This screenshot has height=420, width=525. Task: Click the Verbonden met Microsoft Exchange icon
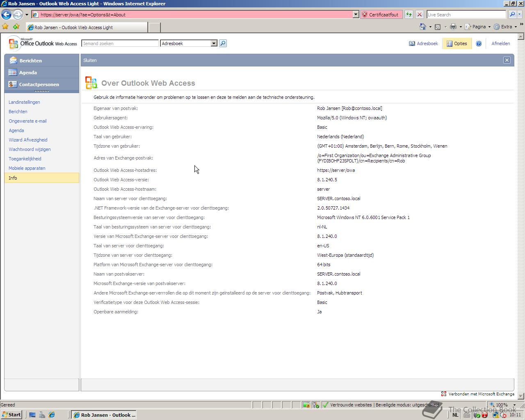(x=443, y=394)
